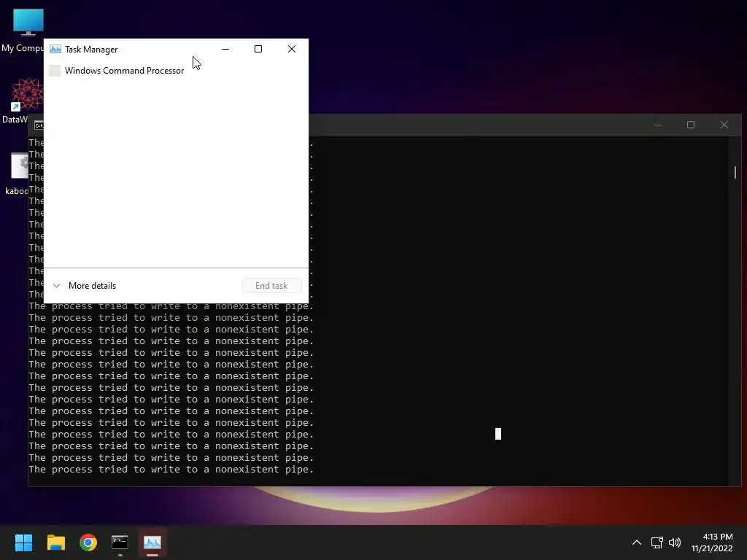Click the Windows Command Processor app icon
Image resolution: width=747 pixels, height=560 pixels.
[55, 71]
